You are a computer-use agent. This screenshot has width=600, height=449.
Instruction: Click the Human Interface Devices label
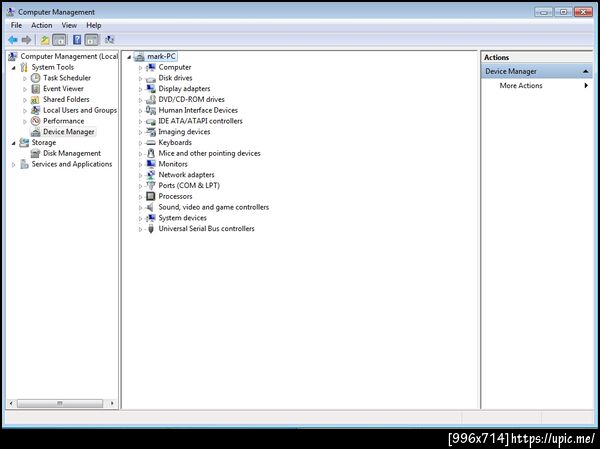click(x=198, y=110)
